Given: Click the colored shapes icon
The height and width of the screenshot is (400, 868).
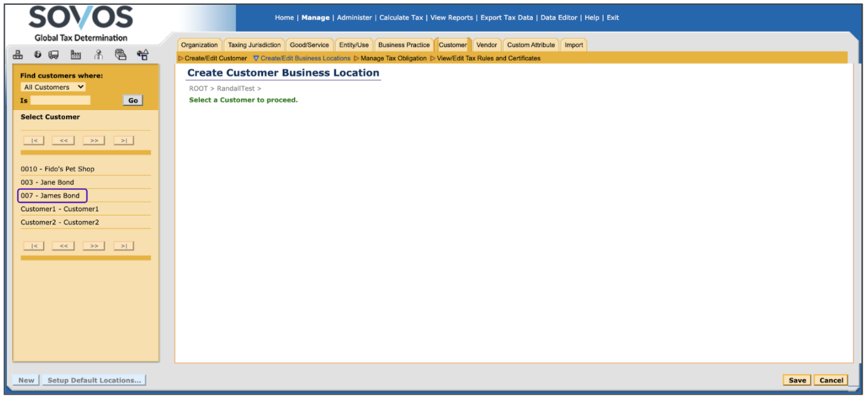Looking at the screenshot, I should click(x=142, y=55).
